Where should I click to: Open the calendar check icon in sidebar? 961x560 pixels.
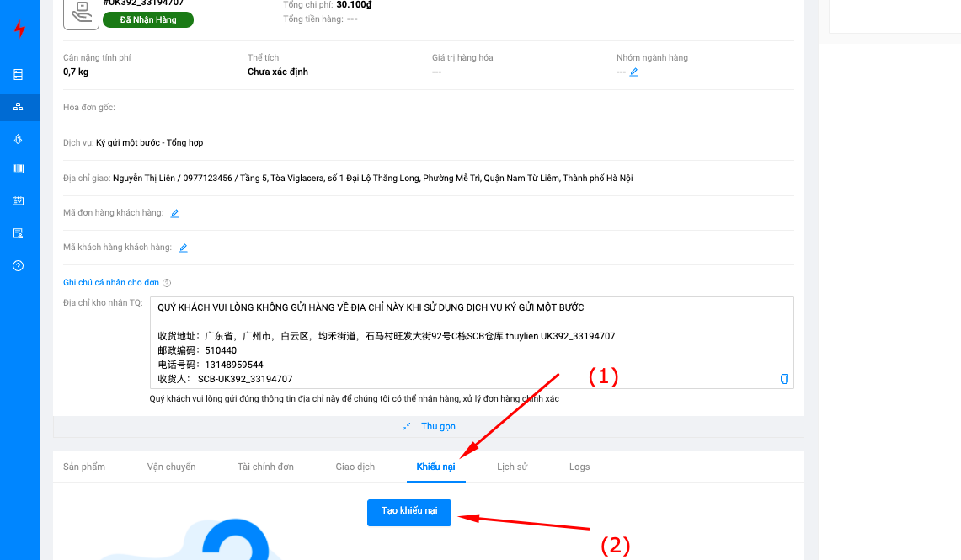click(19, 201)
